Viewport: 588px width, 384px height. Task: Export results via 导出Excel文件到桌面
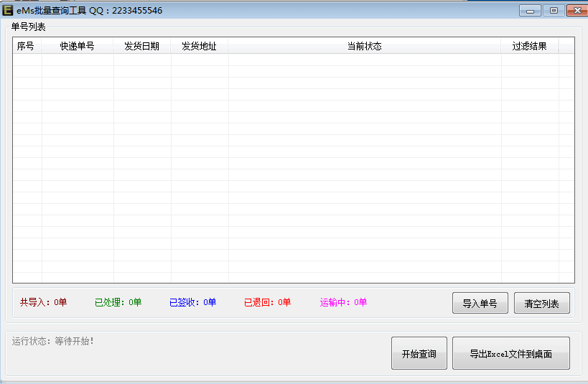click(x=511, y=354)
